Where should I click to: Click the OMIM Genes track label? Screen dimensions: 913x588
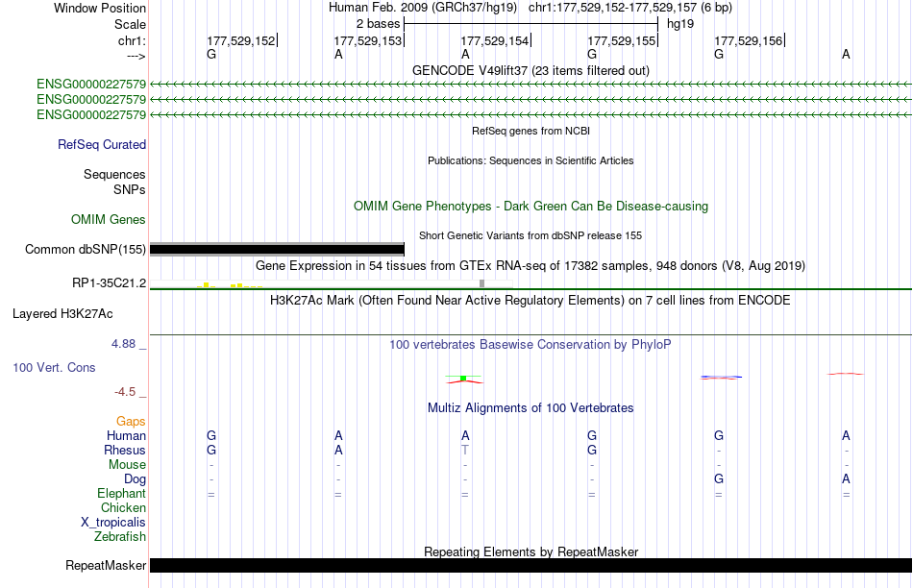coord(108,219)
